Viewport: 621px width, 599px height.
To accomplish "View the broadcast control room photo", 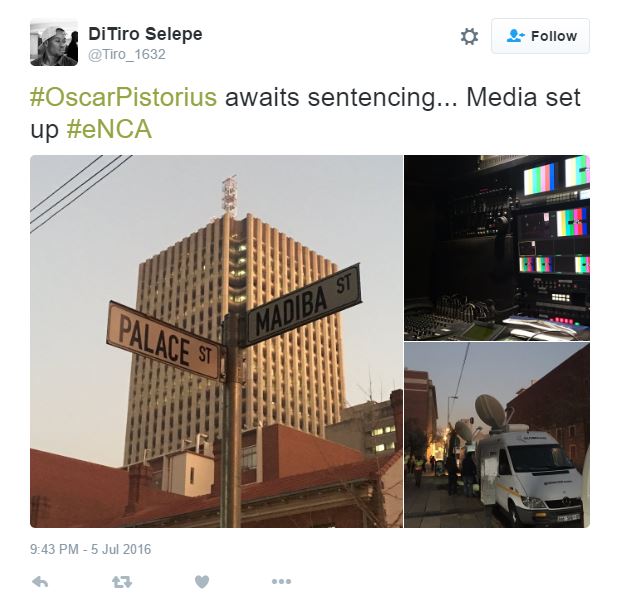I will (x=497, y=248).
